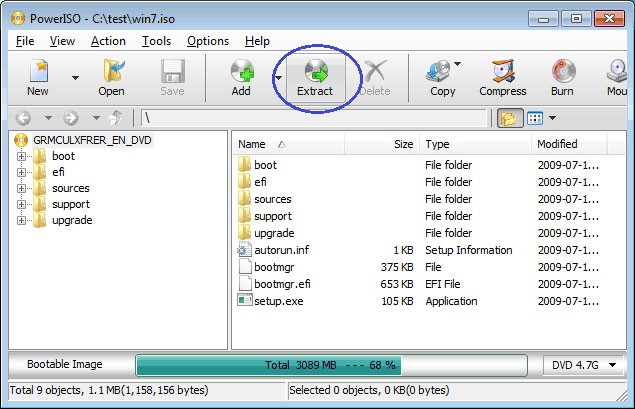Select the setup.exe file
This screenshot has height=409, width=635.
[x=279, y=301]
